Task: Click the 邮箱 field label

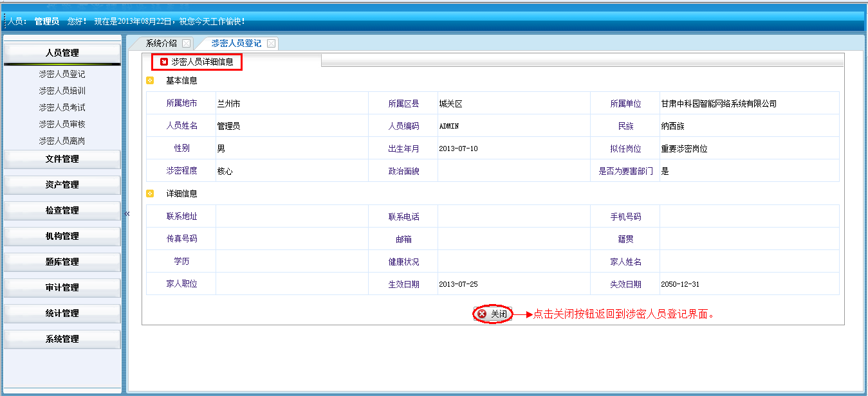Action: pyautogui.click(x=404, y=239)
